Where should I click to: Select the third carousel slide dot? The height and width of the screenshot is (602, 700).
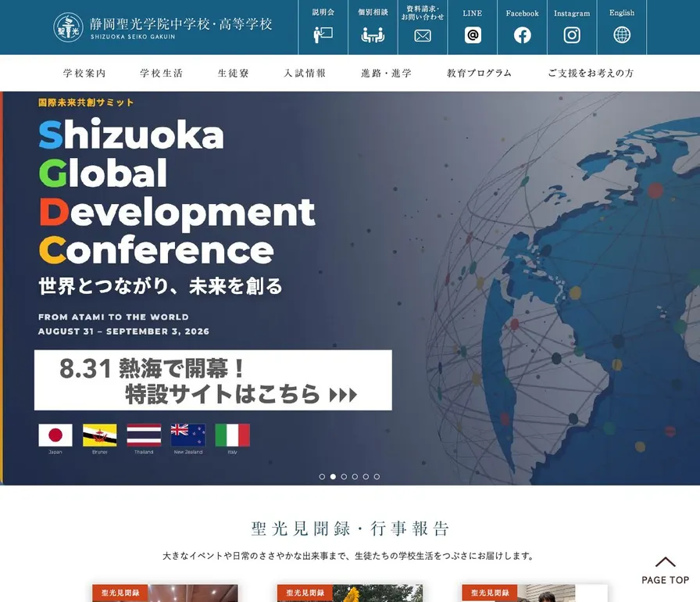click(344, 476)
